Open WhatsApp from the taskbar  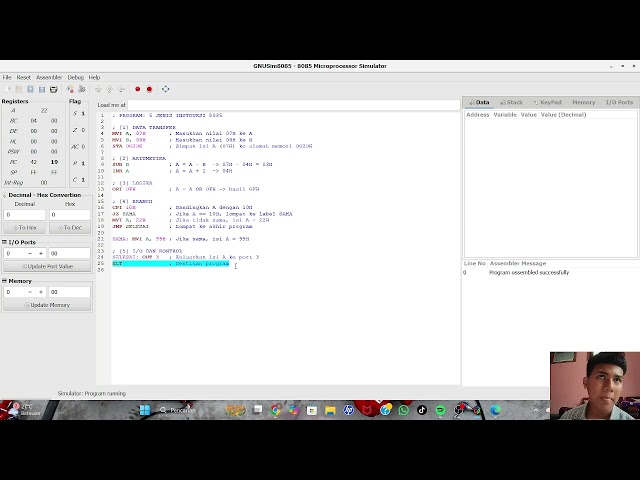403,410
